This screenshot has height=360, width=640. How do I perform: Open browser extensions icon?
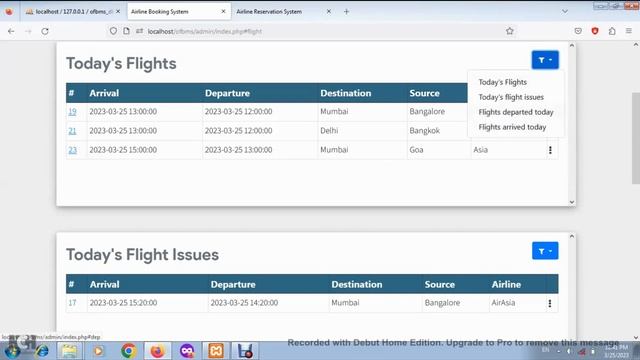[612, 31]
